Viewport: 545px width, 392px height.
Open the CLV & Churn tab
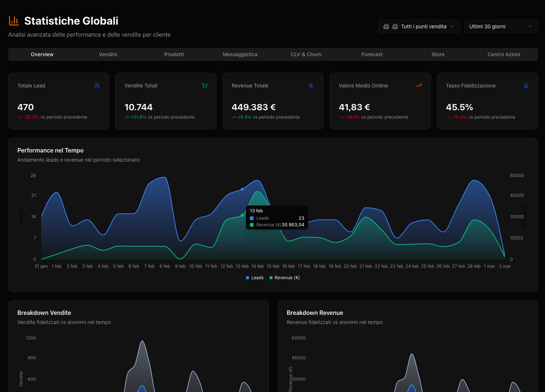[306, 54]
